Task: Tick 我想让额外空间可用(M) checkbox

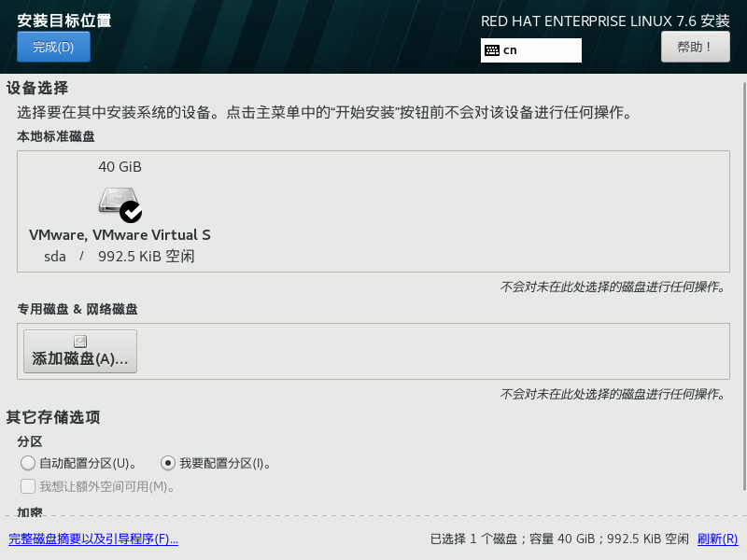Action: pyautogui.click(x=28, y=486)
